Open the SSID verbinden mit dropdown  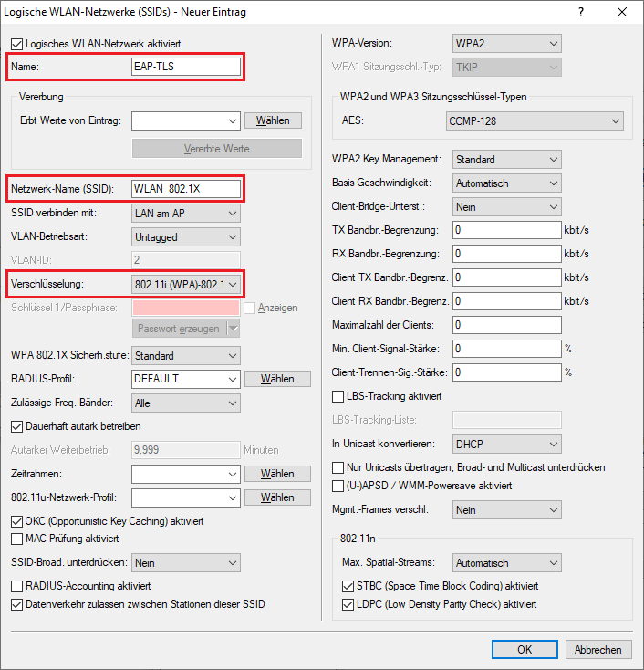click(x=186, y=213)
